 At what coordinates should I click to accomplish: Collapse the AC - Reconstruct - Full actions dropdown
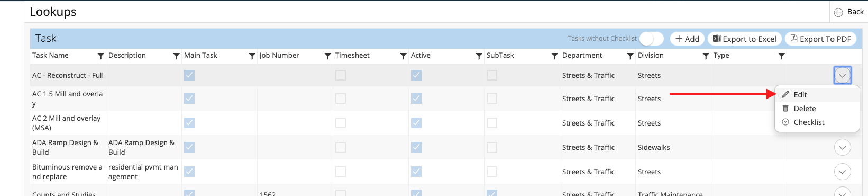[843, 75]
